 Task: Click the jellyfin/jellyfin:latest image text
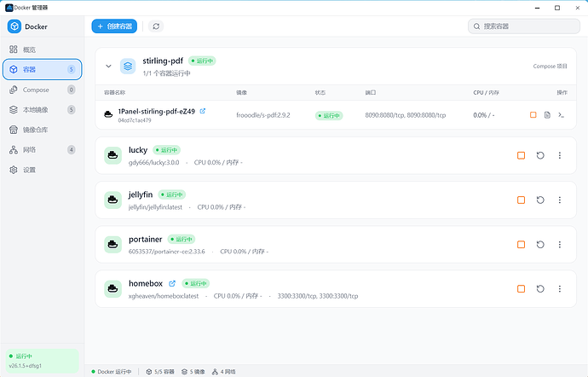(x=155, y=207)
